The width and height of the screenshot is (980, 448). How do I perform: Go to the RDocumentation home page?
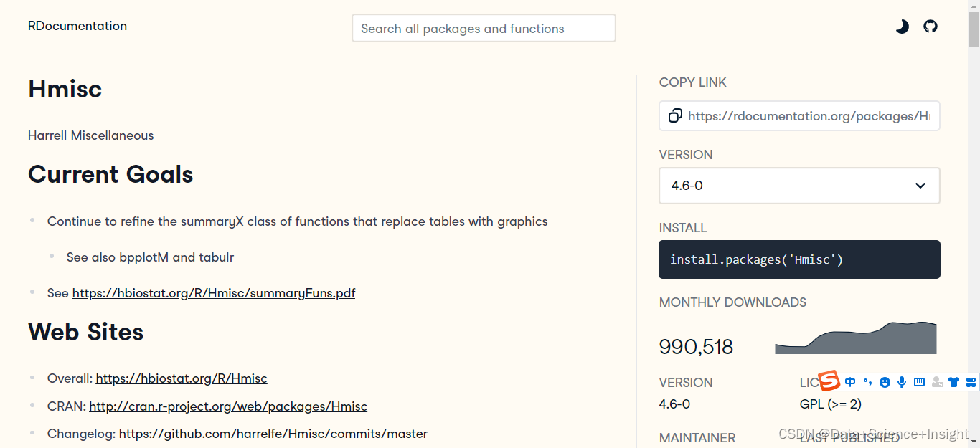tap(77, 26)
